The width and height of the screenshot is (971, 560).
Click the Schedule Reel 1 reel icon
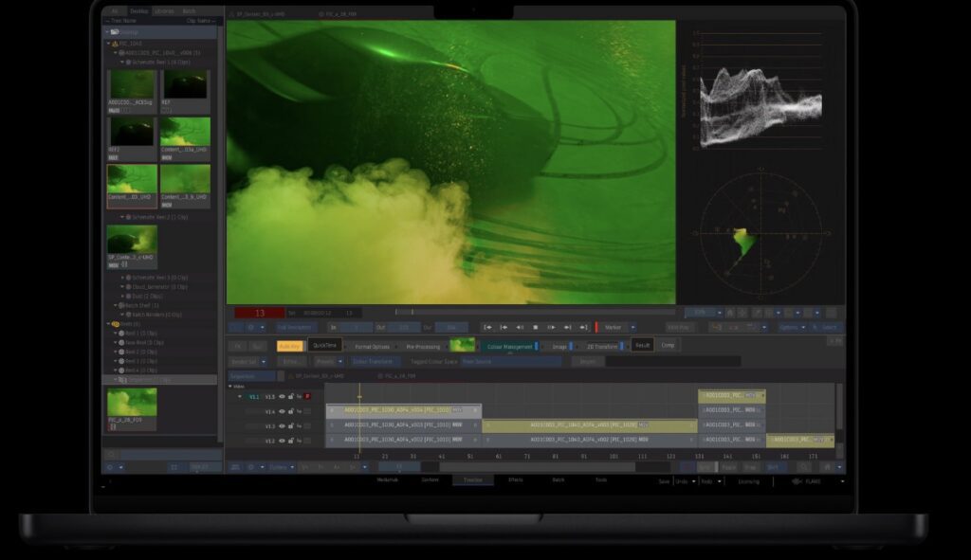[128, 62]
